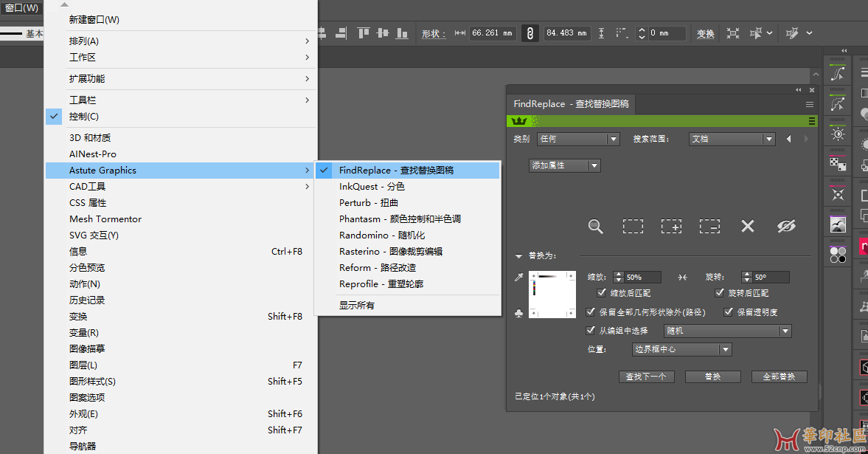The image size is (868, 454).
Task: Click the link scale and rotate icon
Action: pos(682,277)
